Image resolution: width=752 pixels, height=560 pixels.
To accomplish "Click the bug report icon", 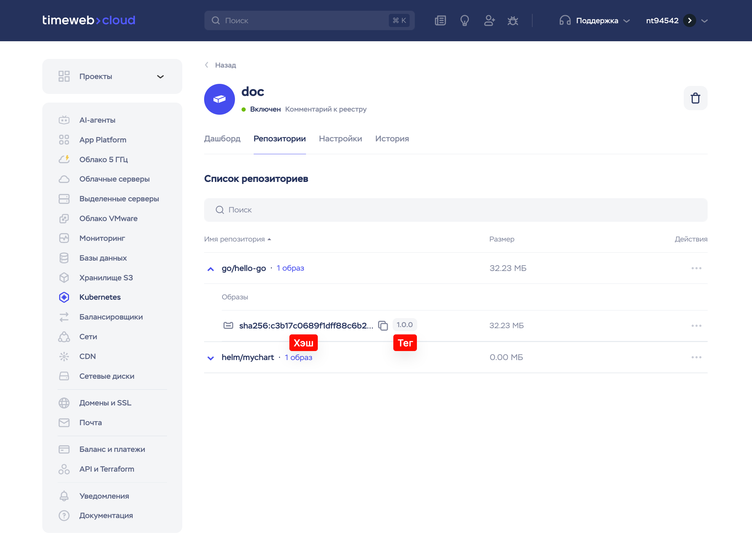I will click(513, 21).
